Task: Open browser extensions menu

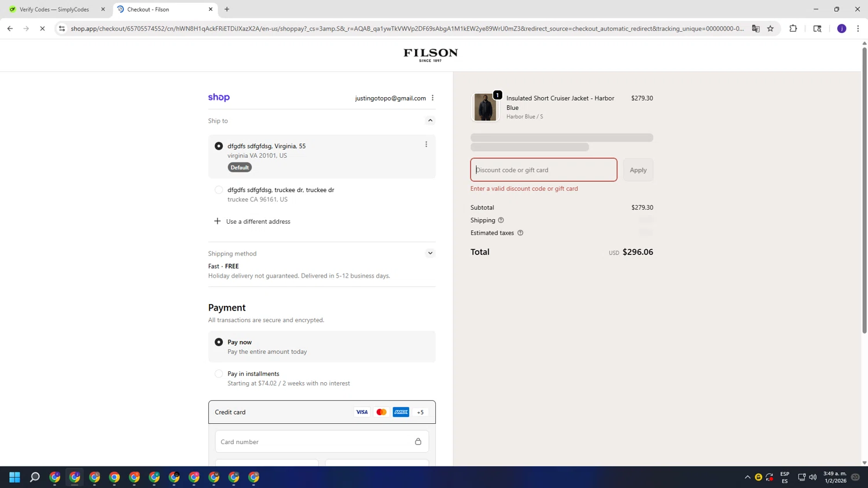Action: point(793,28)
